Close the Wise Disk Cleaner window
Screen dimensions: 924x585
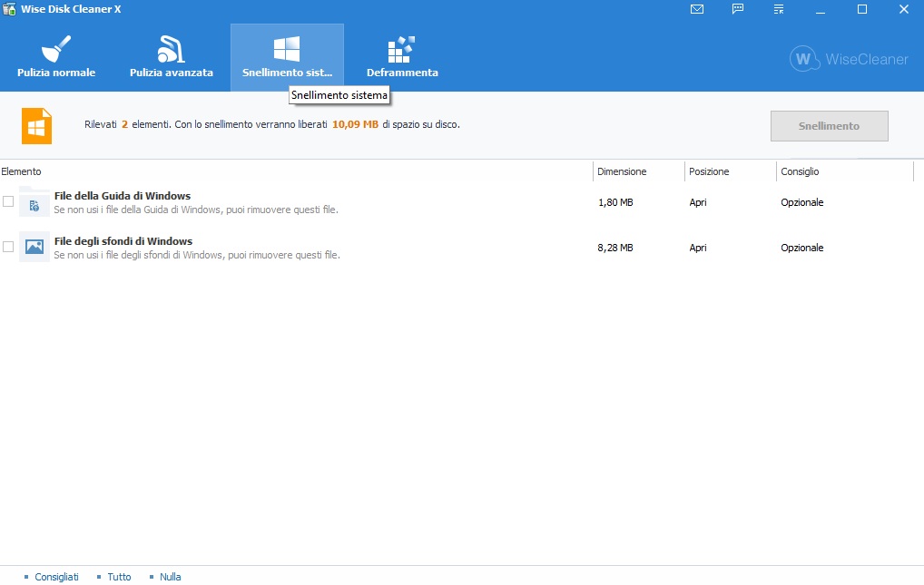pos(903,9)
